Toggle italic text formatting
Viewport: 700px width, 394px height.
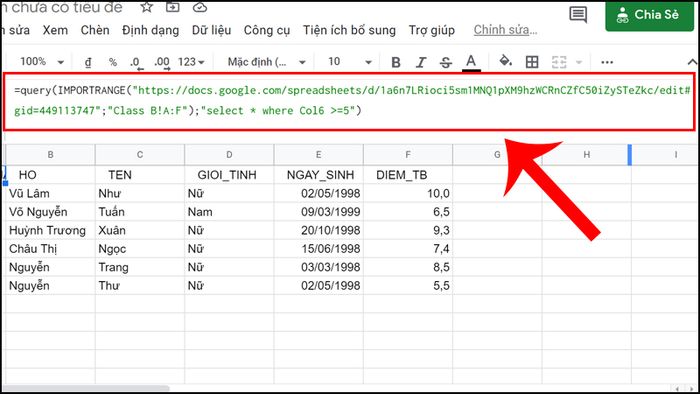[421, 62]
